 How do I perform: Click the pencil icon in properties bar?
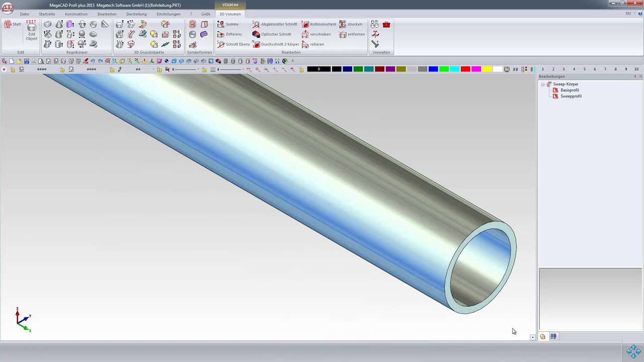(120, 69)
